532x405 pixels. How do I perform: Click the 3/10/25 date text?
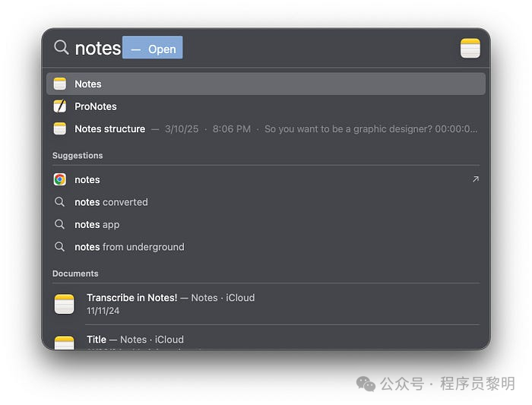click(182, 129)
